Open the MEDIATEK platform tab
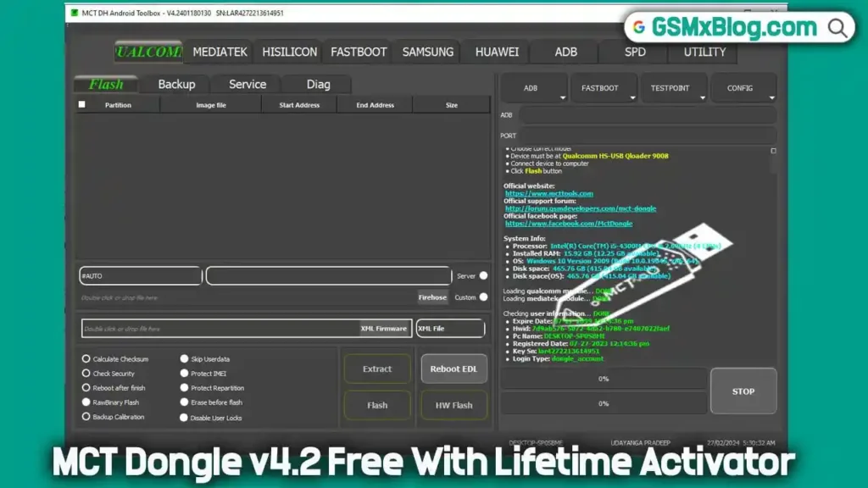Viewport: 868px width, 488px height. pyautogui.click(x=220, y=52)
